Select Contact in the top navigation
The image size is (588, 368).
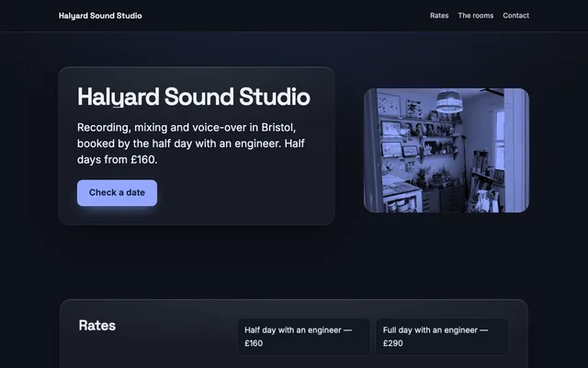click(515, 16)
